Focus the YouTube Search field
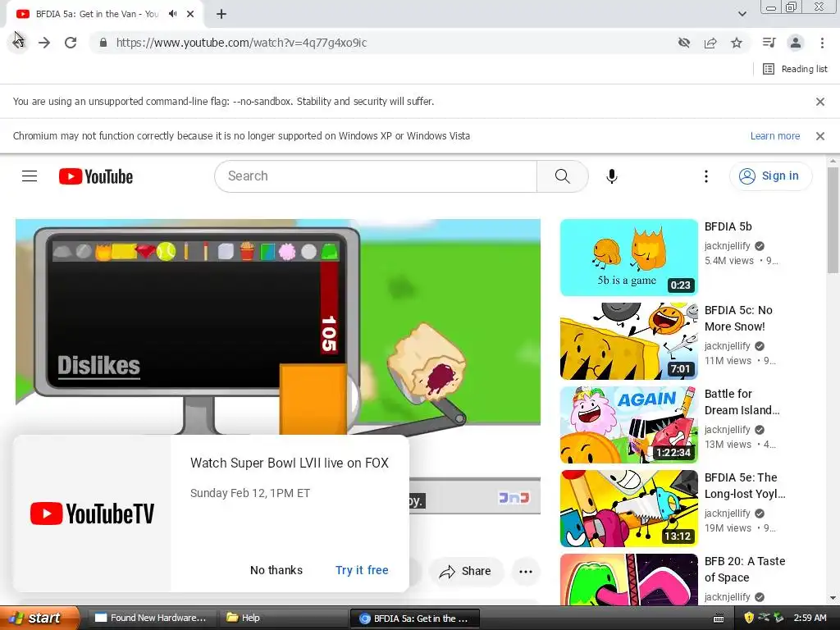 (x=376, y=176)
